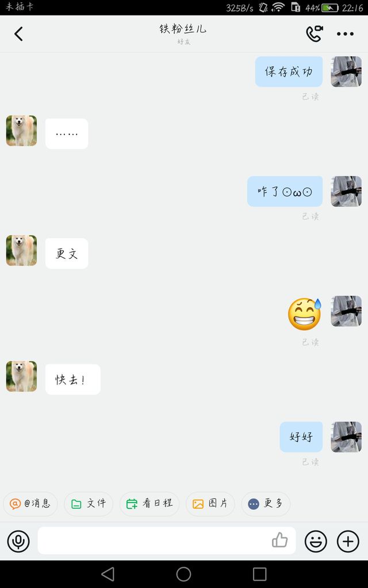Send a thumbs-up like

click(x=280, y=540)
